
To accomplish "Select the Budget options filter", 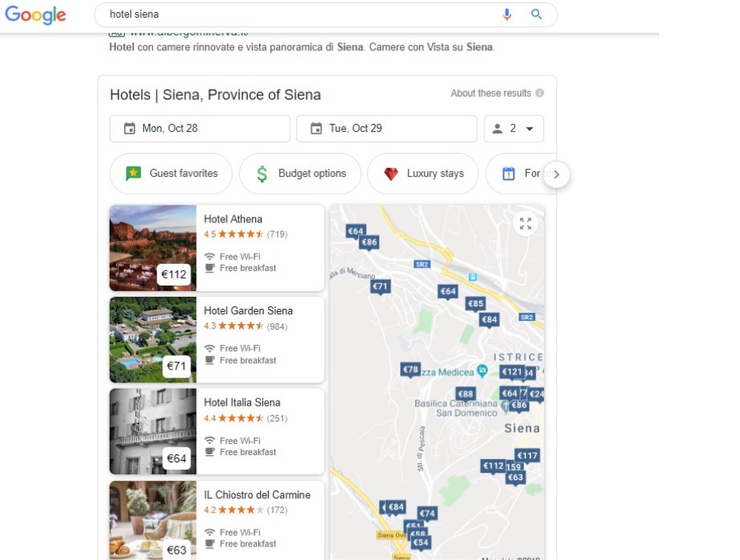I will point(300,174).
